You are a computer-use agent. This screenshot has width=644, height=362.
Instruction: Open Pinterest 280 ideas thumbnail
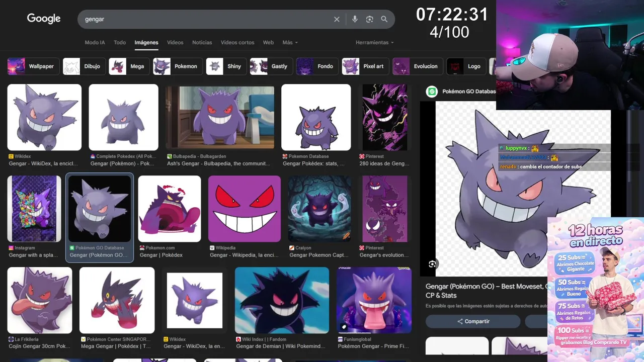tap(385, 117)
